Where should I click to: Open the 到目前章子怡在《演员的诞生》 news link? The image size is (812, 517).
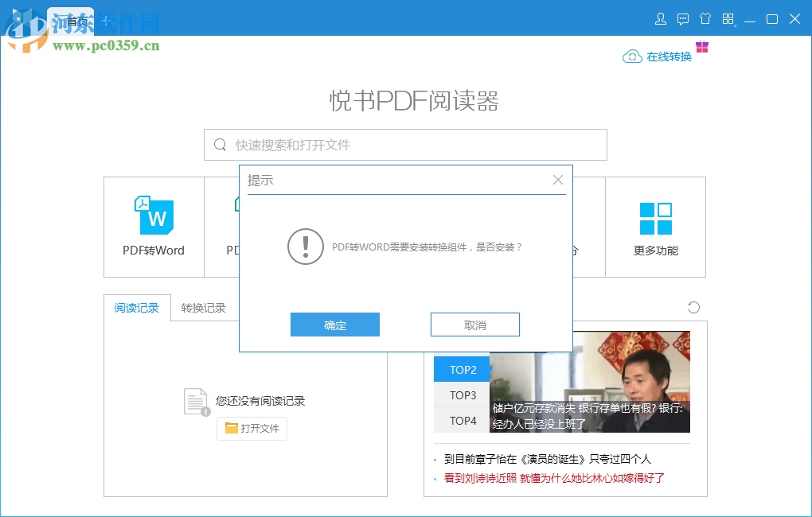(548, 459)
